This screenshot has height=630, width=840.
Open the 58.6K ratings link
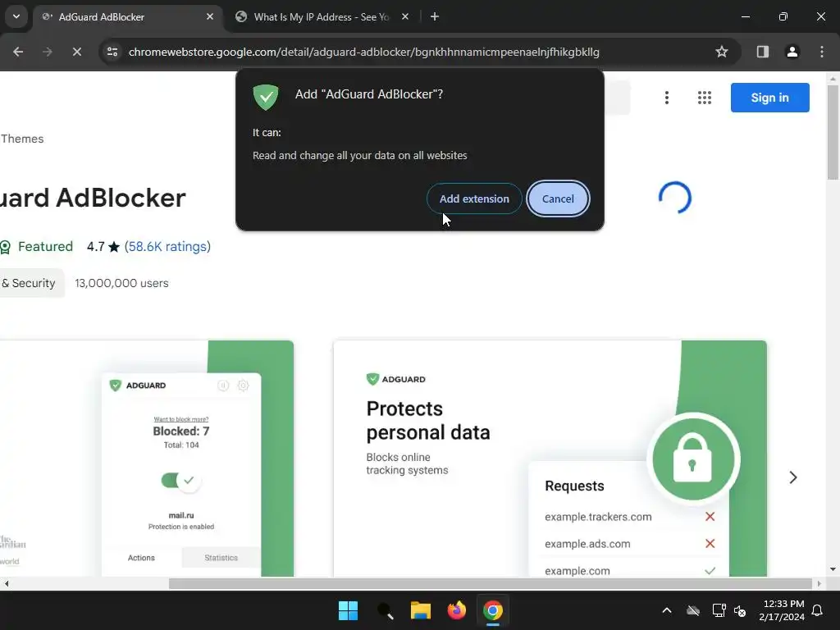[167, 246]
